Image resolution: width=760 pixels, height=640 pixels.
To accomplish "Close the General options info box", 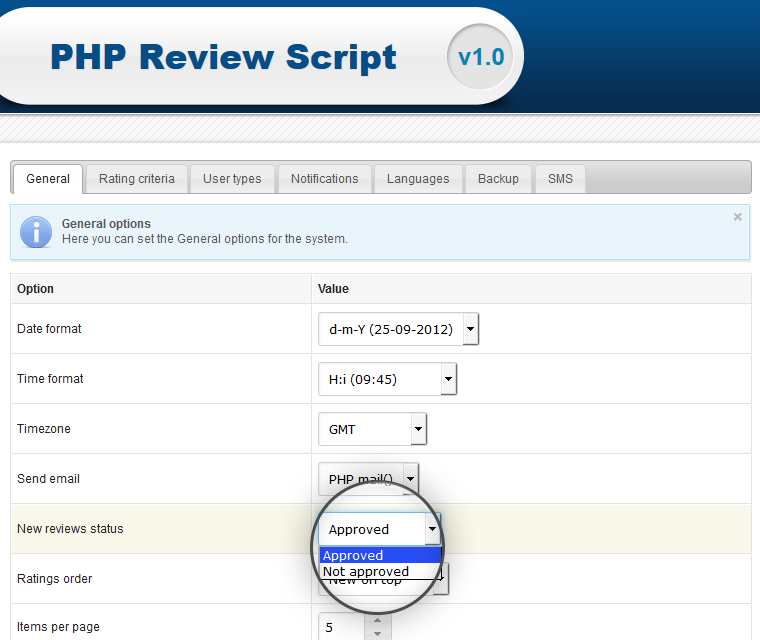I will tap(737, 217).
